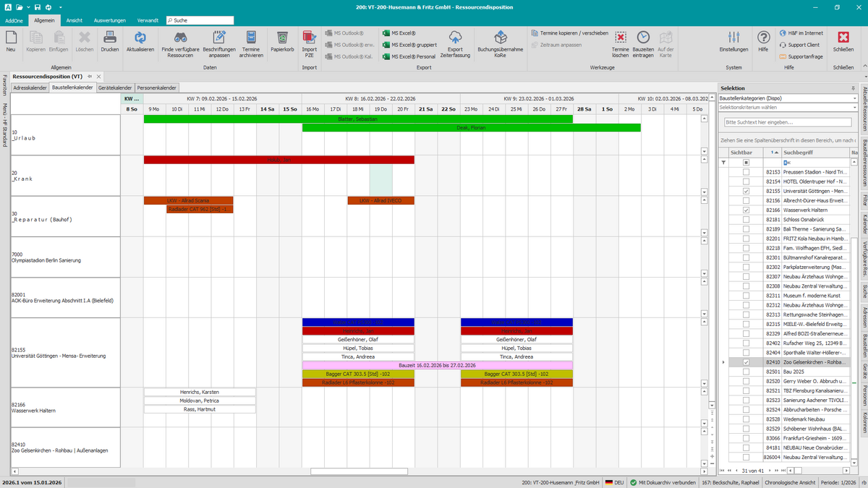Open Einstellungen settings sliders
The height and width of the screenshot is (488, 868).
[733, 38]
